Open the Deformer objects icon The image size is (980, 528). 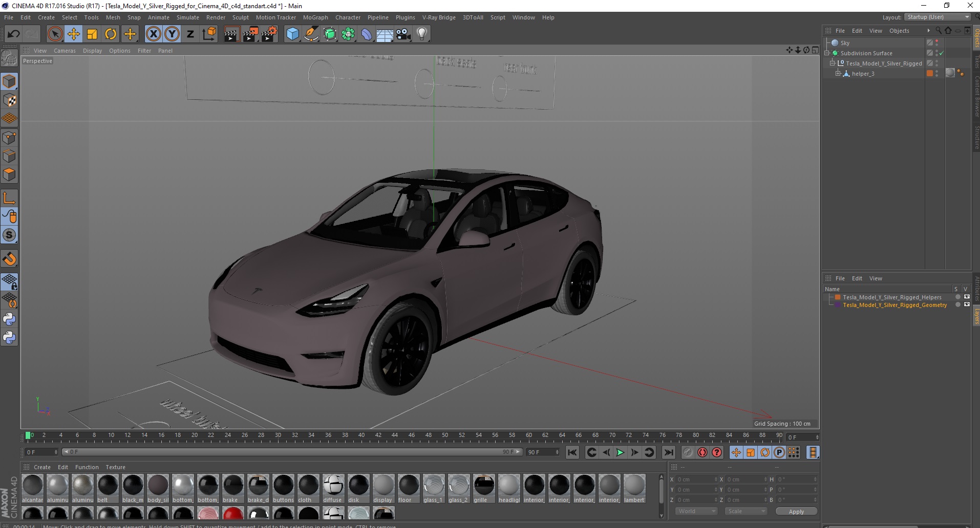[367, 34]
